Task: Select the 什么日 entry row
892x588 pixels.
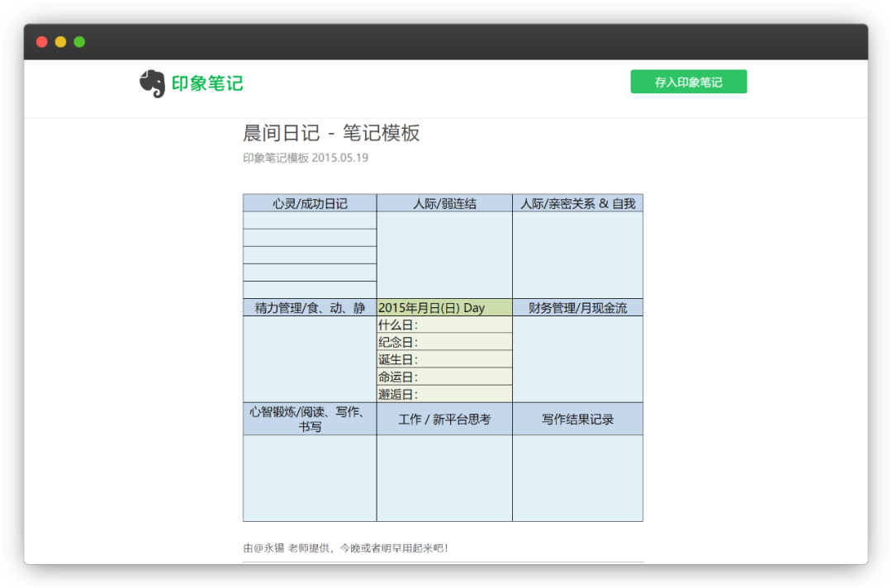Action: tap(444, 324)
